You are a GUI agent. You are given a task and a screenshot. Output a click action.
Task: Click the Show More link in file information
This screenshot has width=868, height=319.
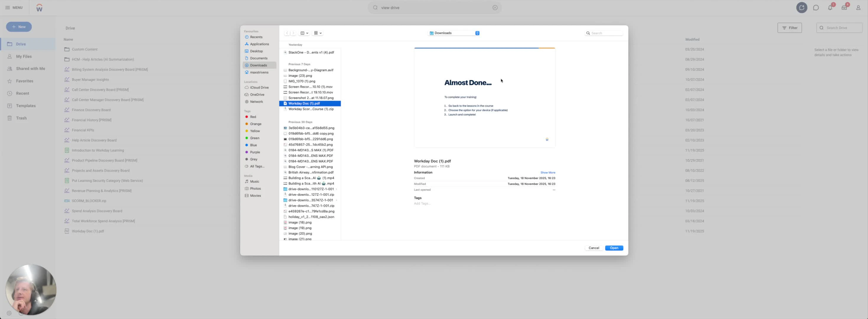pyautogui.click(x=548, y=172)
